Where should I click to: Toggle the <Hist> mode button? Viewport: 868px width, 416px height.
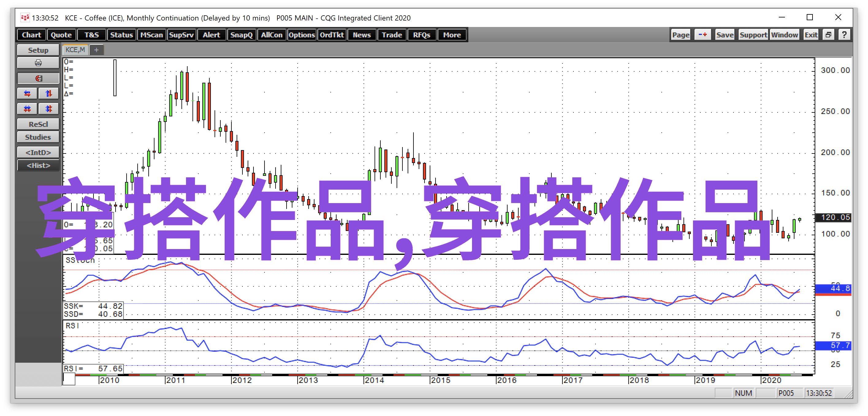coord(38,165)
